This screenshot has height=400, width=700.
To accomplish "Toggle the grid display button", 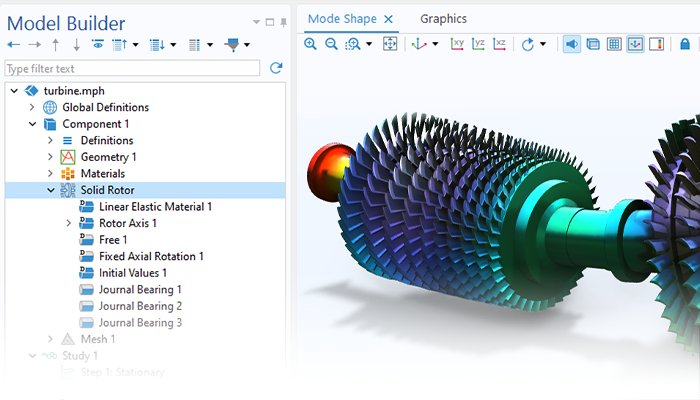I will point(614,44).
